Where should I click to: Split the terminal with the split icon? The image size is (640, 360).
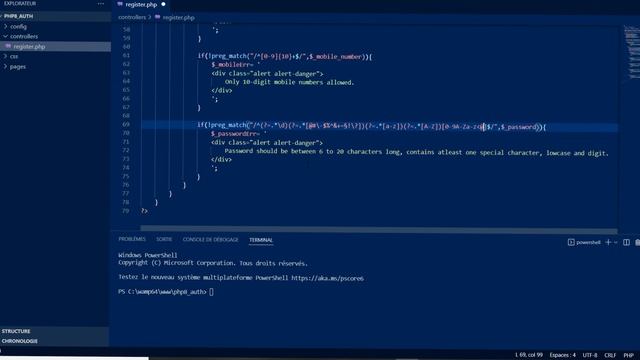(x=627, y=242)
